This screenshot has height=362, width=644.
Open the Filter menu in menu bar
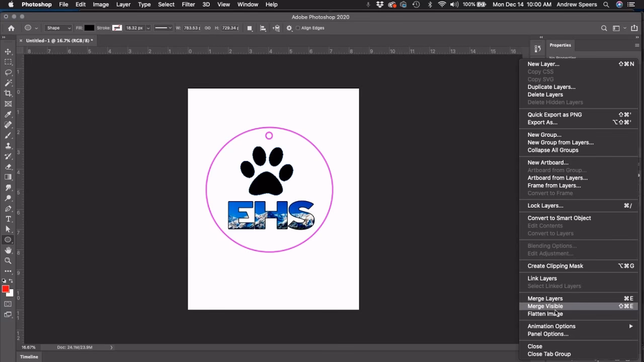[x=188, y=5]
